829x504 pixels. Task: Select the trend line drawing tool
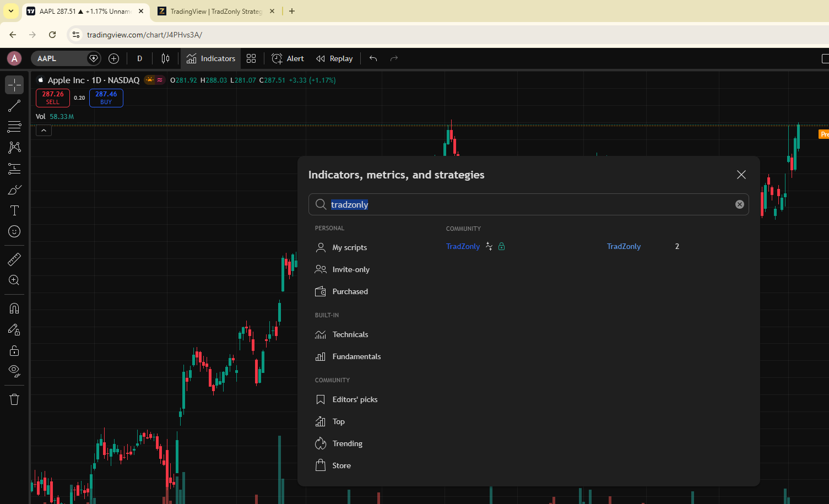(14, 106)
